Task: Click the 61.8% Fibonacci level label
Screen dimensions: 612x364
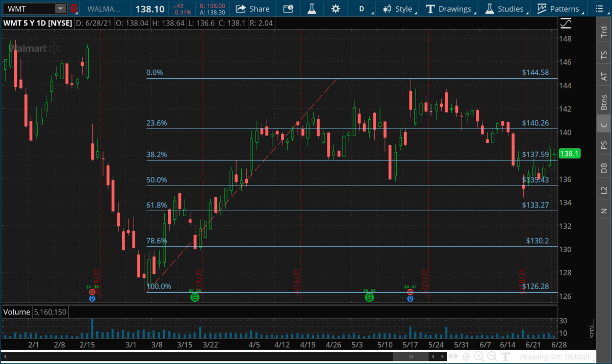Action: (x=157, y=205)
